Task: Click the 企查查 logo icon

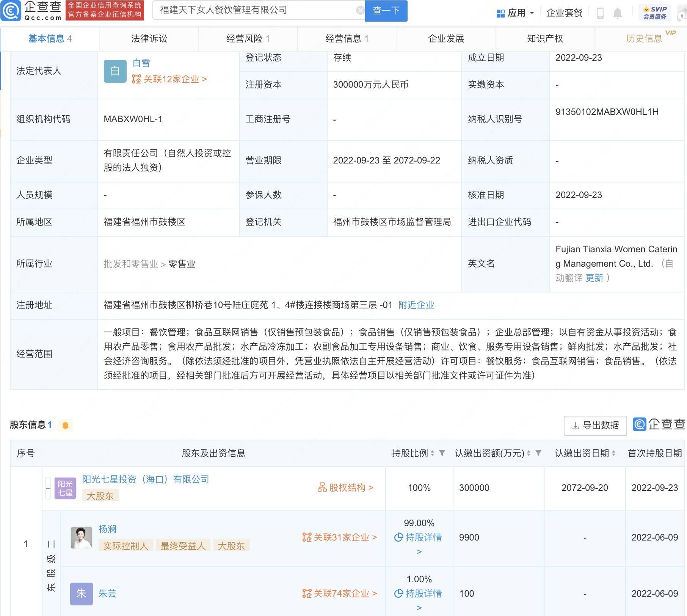Action: tap(11, 11)
